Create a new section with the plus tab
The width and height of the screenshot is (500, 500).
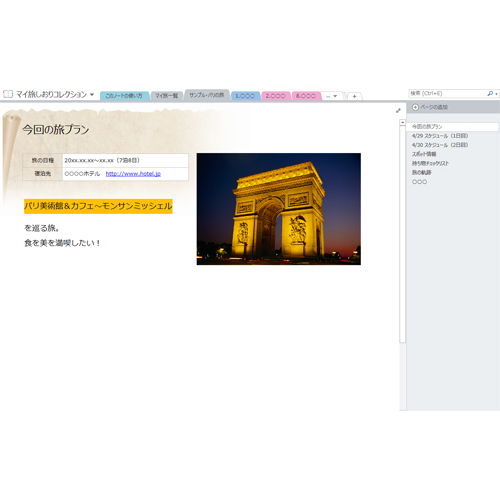coord(355,96)
